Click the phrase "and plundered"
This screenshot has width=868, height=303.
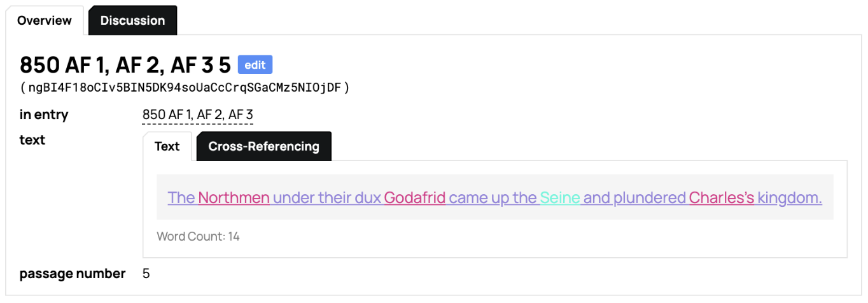click(x=634, y=198)
